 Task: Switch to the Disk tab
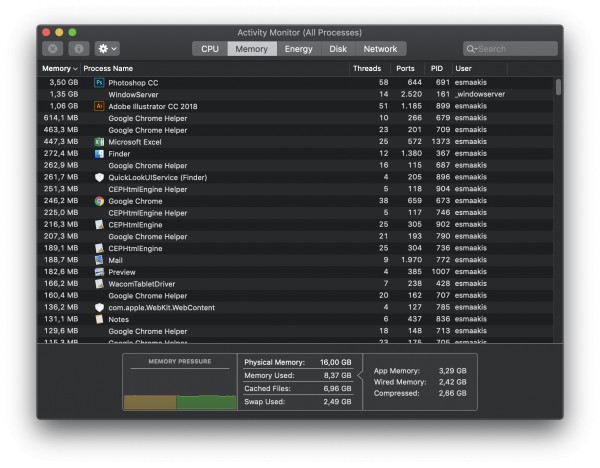(x=338, y=49)
